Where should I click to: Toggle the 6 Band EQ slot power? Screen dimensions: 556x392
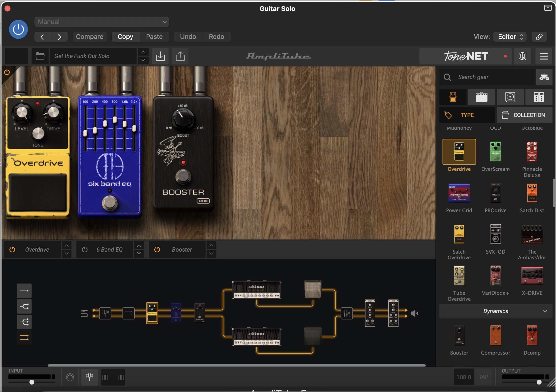(x=85, y=249)
